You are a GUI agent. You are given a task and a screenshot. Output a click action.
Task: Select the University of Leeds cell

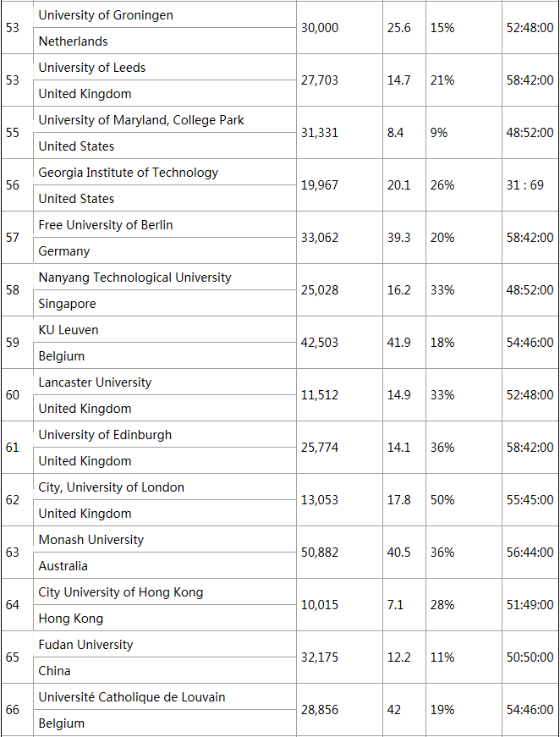tap(92, 68)
